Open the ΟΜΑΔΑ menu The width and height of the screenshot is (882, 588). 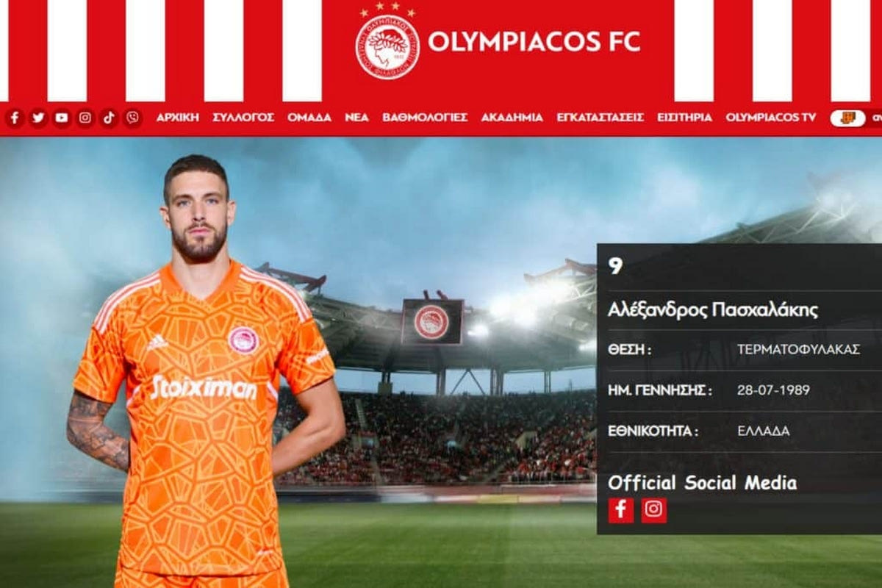tap(309, 118)
